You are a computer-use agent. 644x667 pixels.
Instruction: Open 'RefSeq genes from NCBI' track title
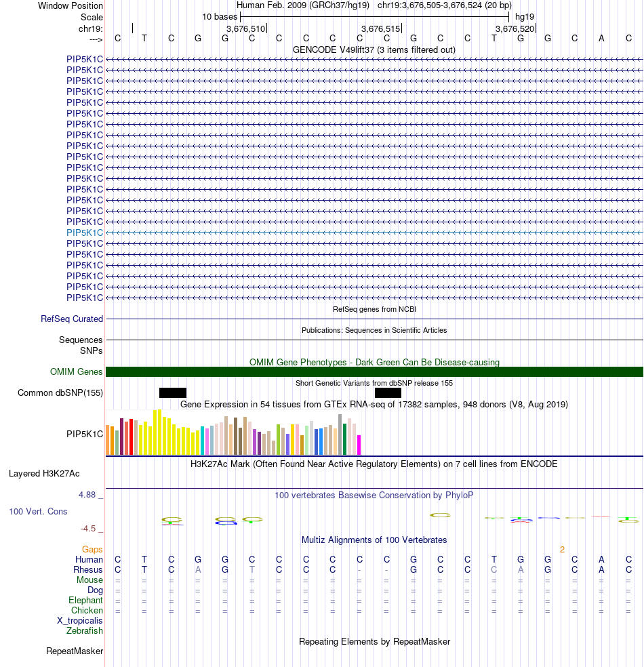(x=374, y=309)
